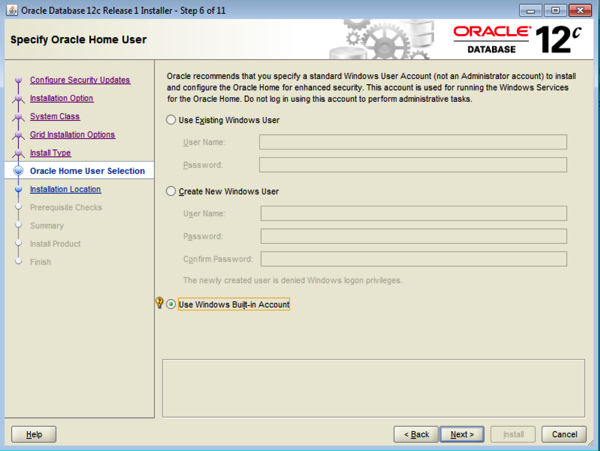Click current step marker for Oracle Home User Selection
Screen dimensions: 600x451
18,171
